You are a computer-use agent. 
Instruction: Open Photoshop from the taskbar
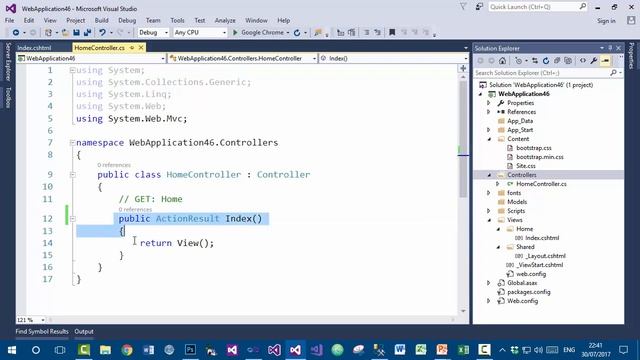point(190,350)
